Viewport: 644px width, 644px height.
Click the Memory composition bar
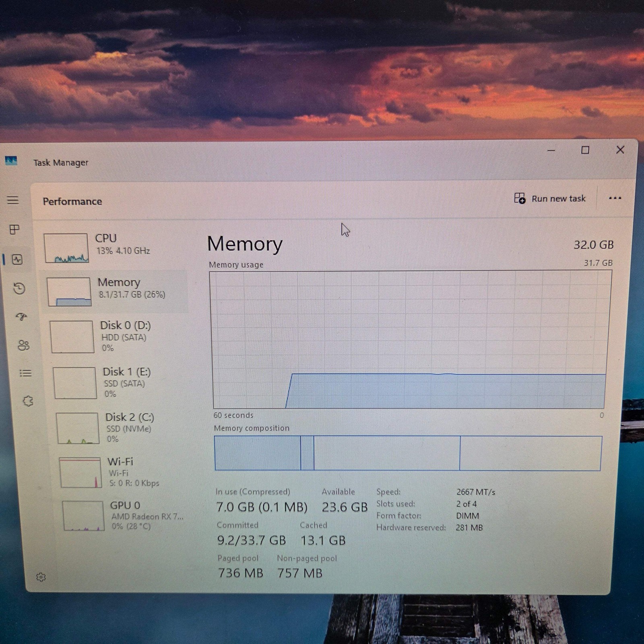pyautogui.click(x=408, y=453)
